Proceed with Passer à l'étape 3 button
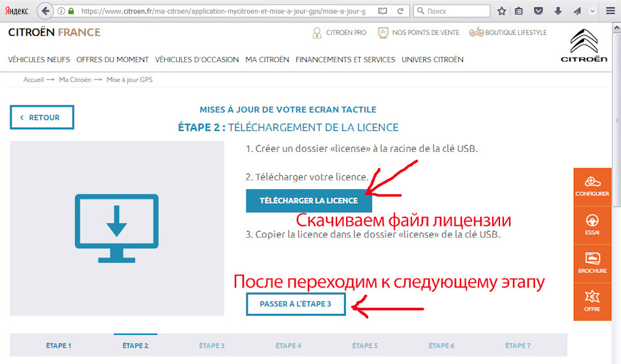This screenshot has height=364, width=621. pos(296,304)
